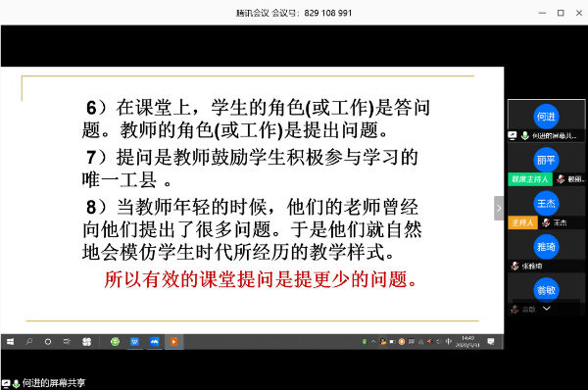Toggle the muted microphone icon for 丽平

pyautogui.click(x=561, y=179)
